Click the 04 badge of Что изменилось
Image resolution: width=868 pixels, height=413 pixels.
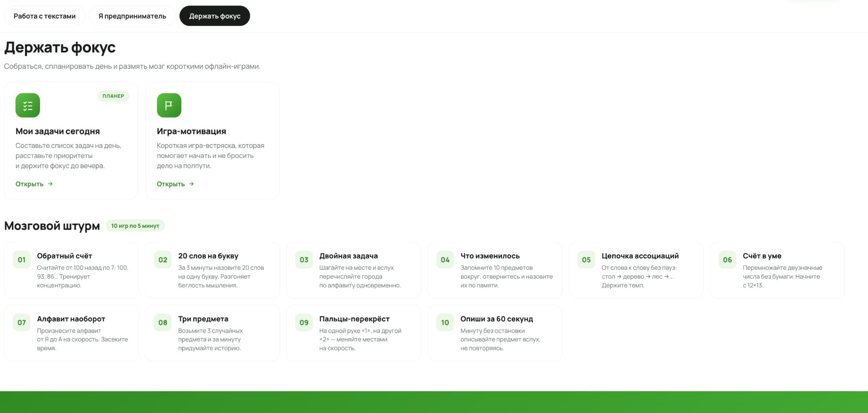[445, 260]
